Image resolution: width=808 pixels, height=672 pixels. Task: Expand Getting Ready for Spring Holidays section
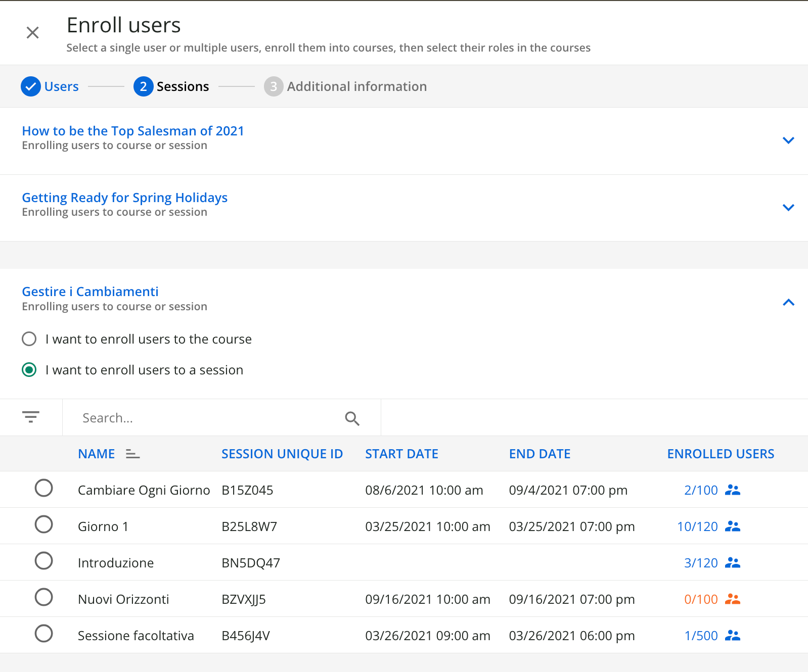[x=788, y=208]
